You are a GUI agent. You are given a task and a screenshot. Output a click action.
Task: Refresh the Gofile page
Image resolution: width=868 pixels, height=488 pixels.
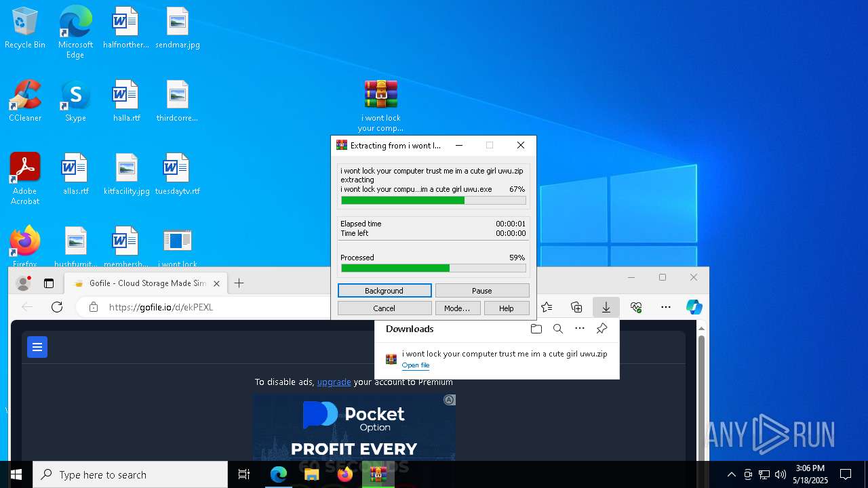click(x=57, y=307)
